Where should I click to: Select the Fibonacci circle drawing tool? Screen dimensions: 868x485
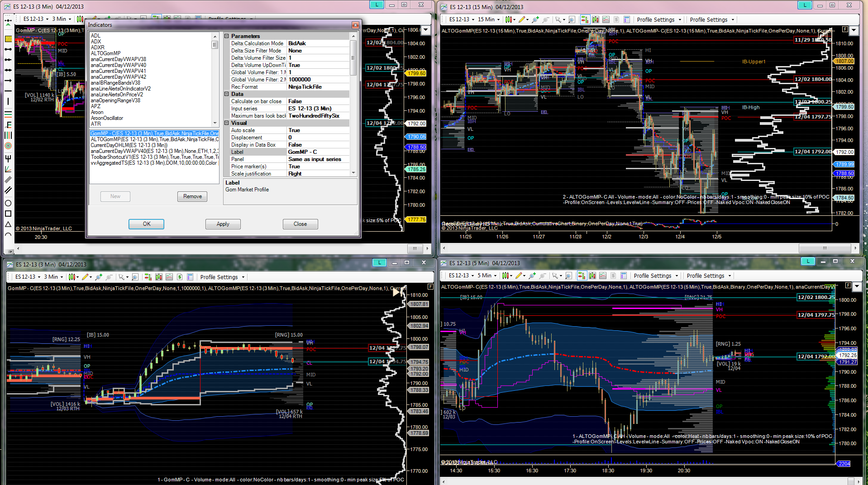point(8,146)
